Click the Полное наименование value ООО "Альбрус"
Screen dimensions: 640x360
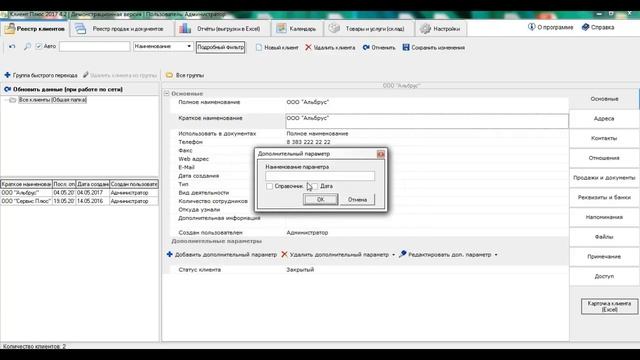coord(307,102)
